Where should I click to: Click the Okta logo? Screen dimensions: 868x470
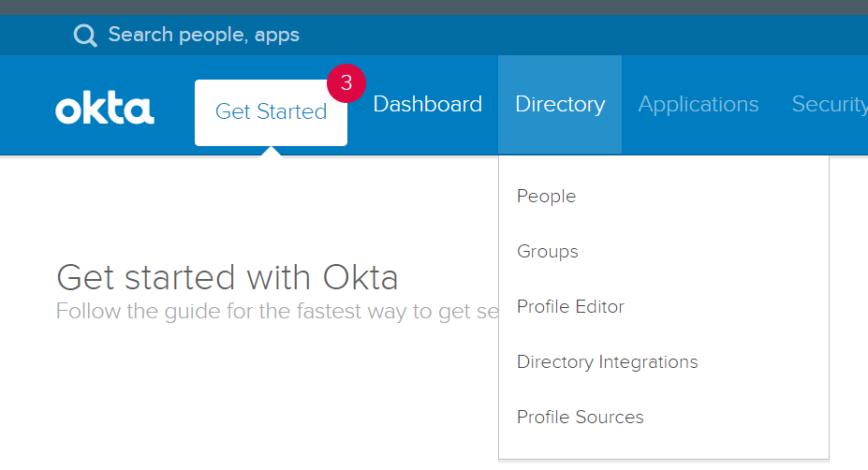click(x=105, y=109)
